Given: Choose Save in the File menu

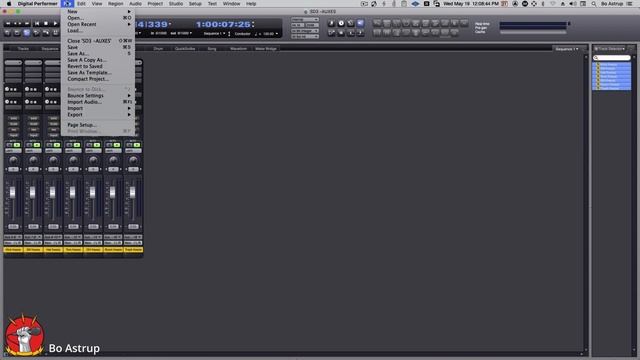Looking at the screenshot, I should click(x=98, y=47).
